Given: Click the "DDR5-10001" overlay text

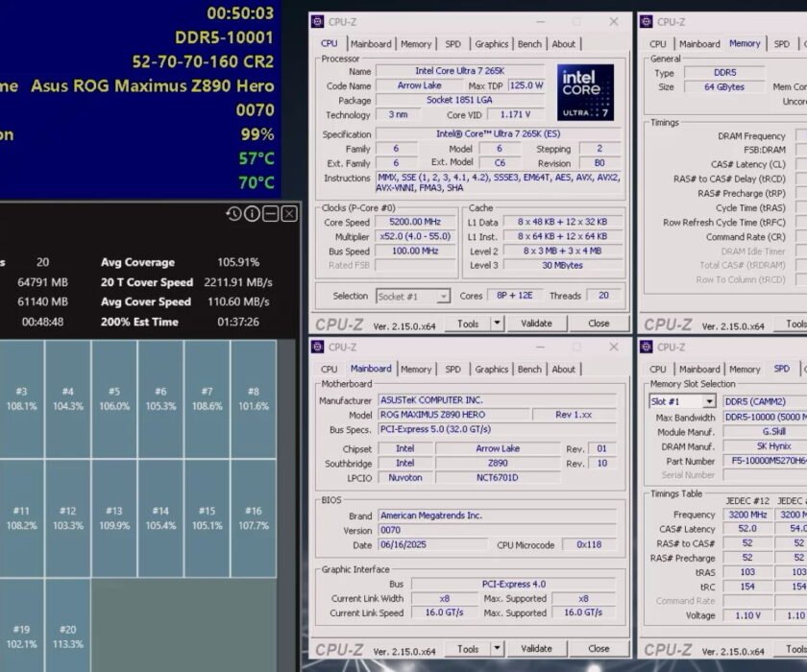Looking at the screenshot, I should click(224, 37).
